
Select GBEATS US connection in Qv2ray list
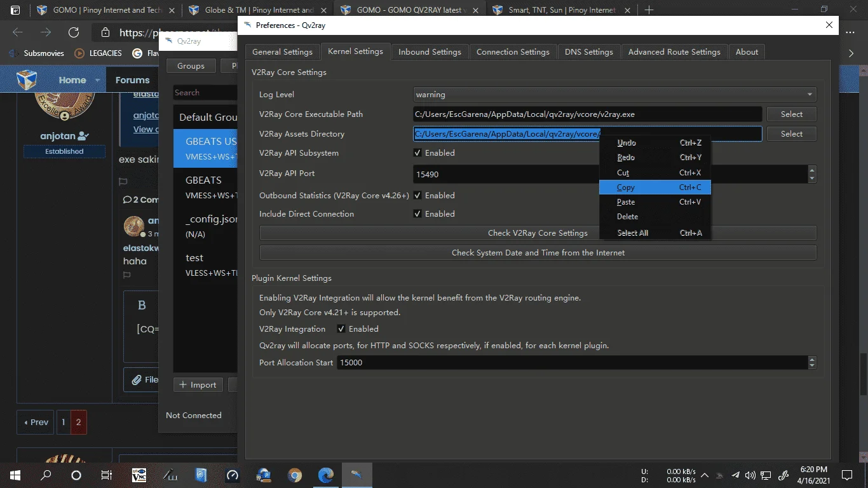[205, 149]
